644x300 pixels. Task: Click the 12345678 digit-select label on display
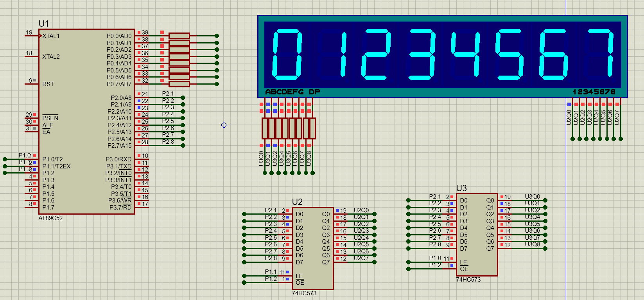click(594, 92)
